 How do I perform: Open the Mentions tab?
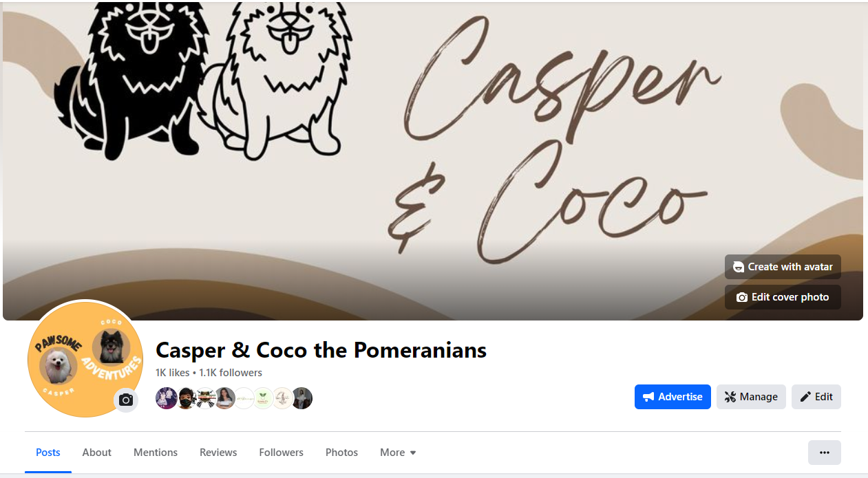(156, 453)
